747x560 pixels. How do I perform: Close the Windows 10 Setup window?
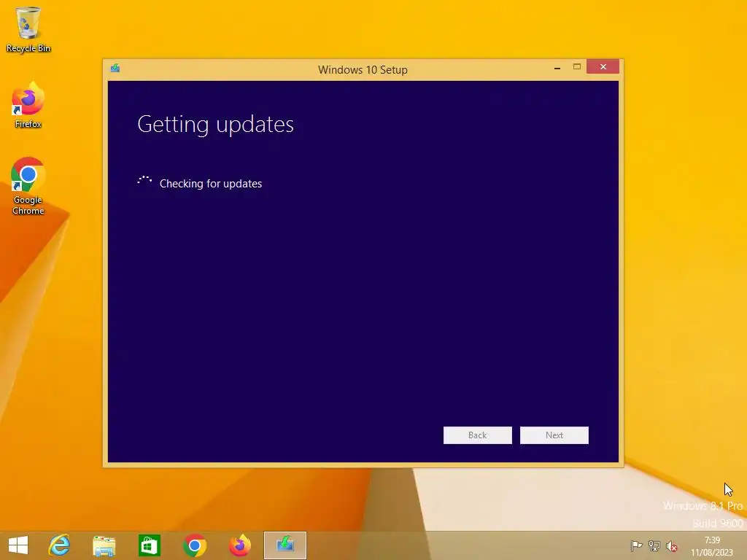pos(603,66)
